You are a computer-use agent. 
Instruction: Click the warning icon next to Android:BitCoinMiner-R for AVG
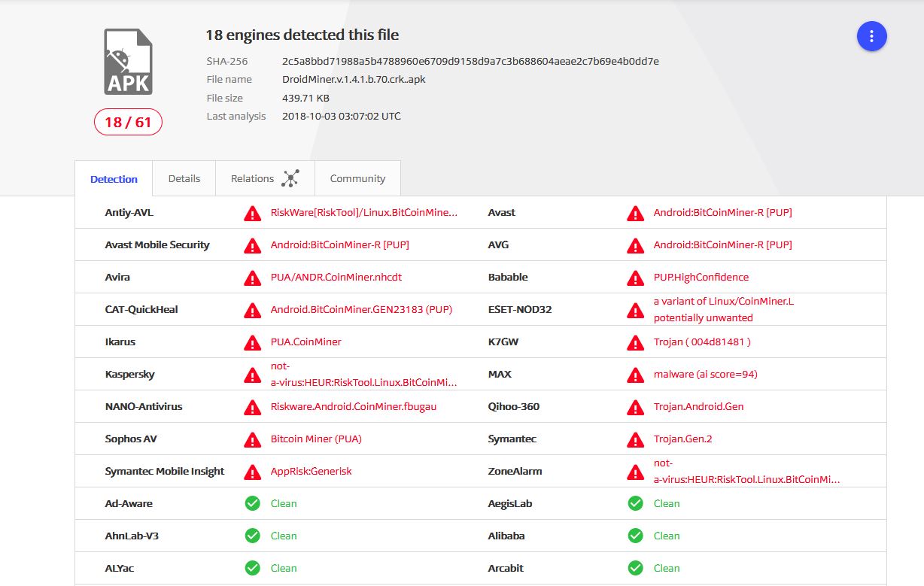coord(636,245)
